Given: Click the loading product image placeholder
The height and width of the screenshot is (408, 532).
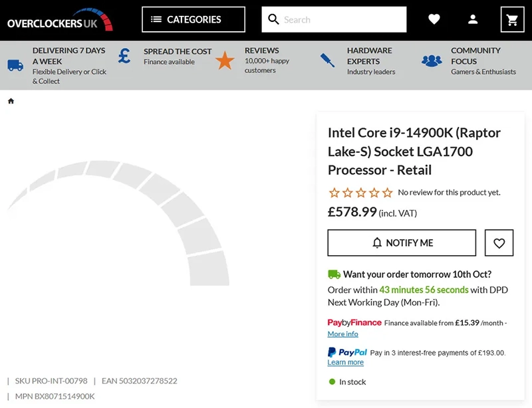Looking at the screenshot, I should pos(118,223).
